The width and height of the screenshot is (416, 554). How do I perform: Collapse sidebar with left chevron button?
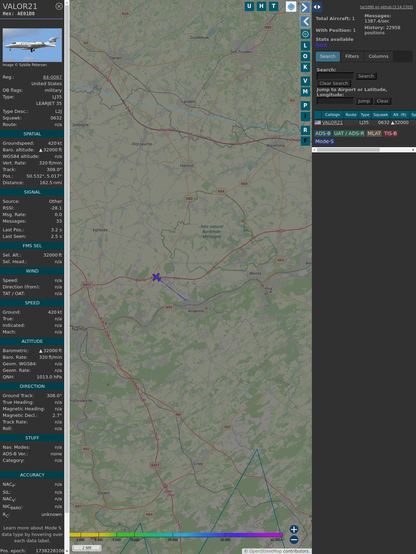pos(305,22)
